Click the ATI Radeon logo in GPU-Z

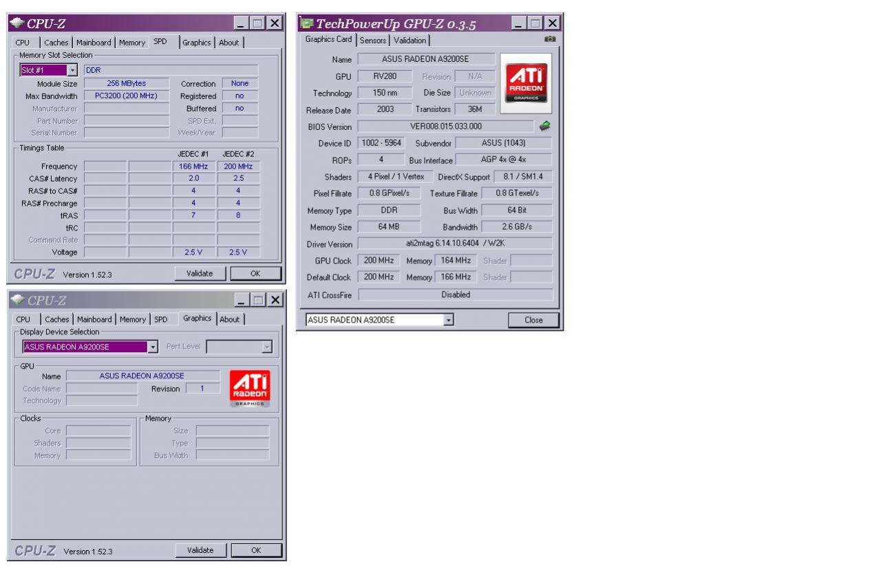(x=526, y=83)
